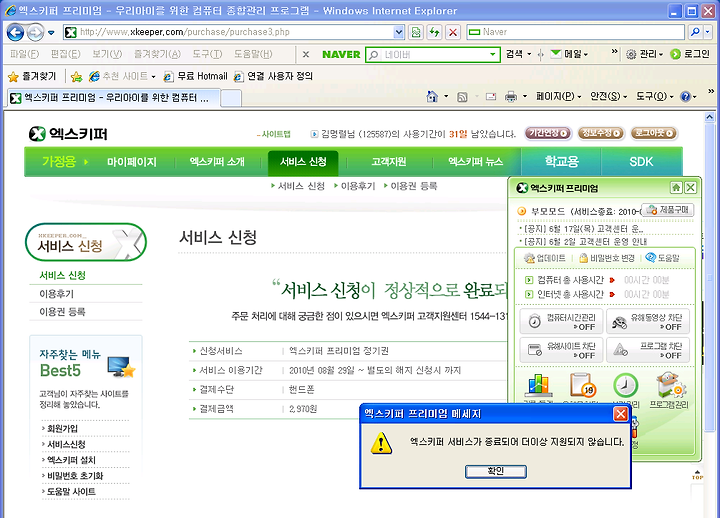This screenshot has height=518, width=720.
Task: Toggle 유해사이트 차단 OFF switch
Action: coord(561,350)
